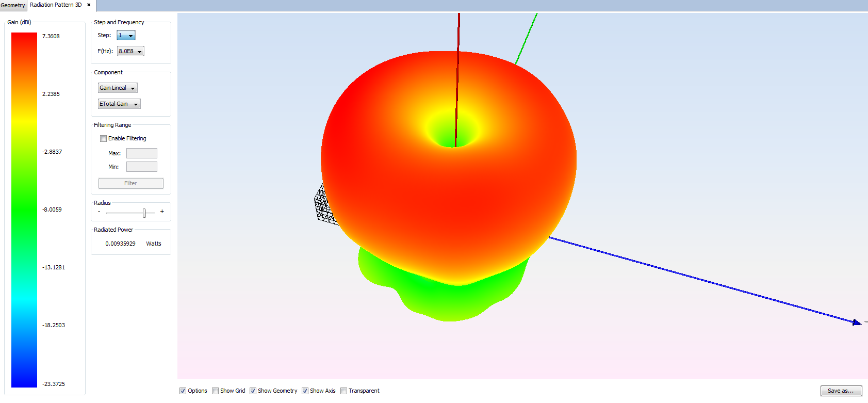
Task: Enable the Filtering checkbox
Action: coord(104,139)
